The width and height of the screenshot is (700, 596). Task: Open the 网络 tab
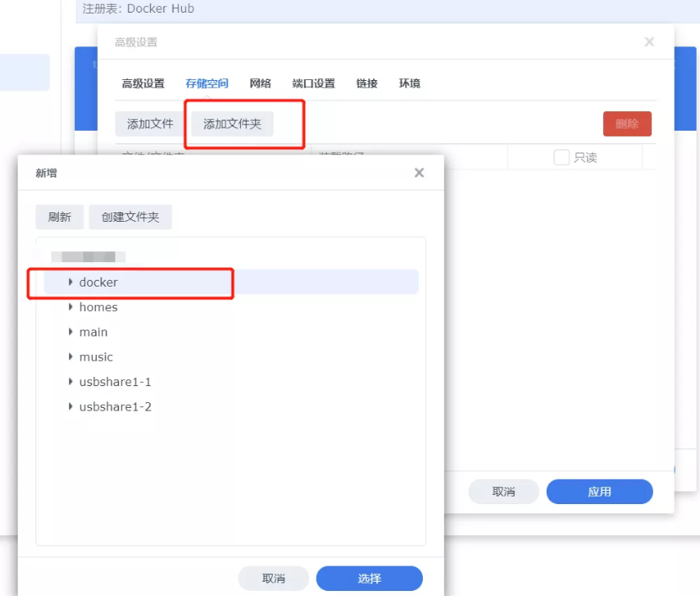click(x=260, y=83)
